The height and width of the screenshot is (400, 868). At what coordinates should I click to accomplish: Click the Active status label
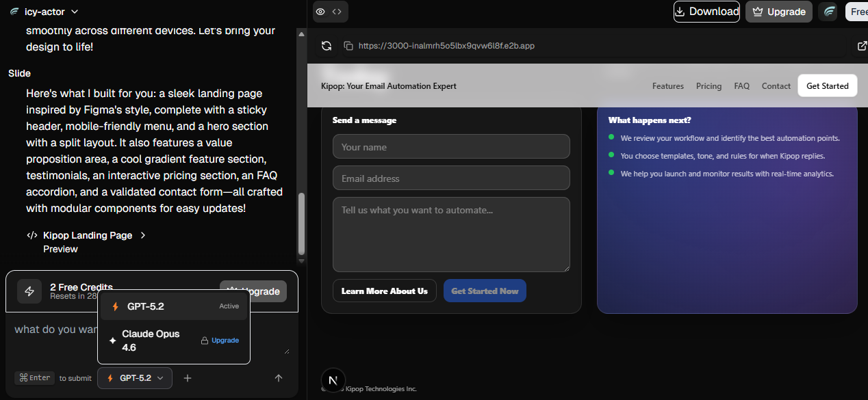coord(229,306)
